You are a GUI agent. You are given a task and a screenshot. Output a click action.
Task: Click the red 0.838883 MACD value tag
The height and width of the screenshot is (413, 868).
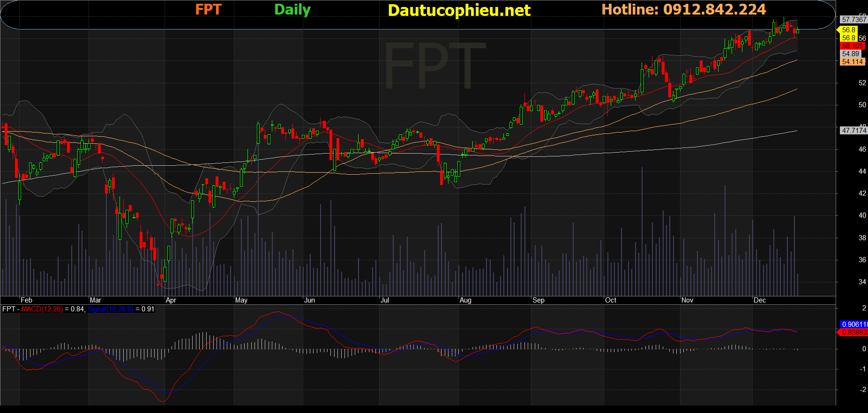click(854, 332)
